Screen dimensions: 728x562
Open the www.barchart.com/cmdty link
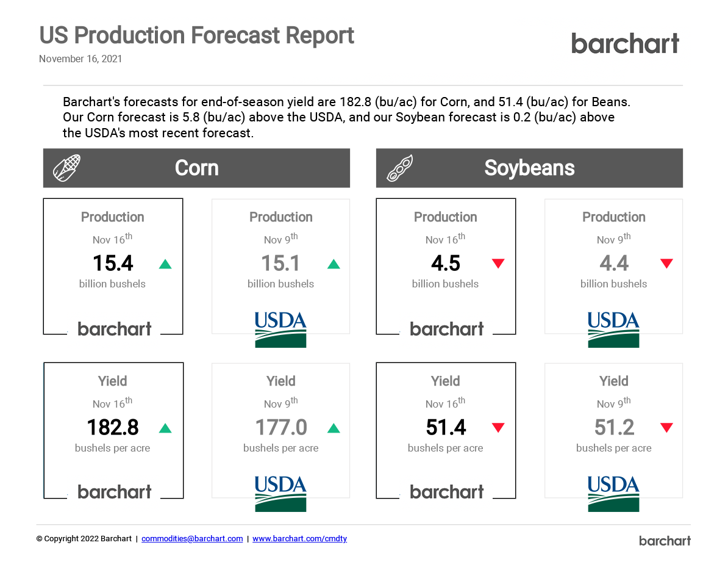(x=299, y=539)
